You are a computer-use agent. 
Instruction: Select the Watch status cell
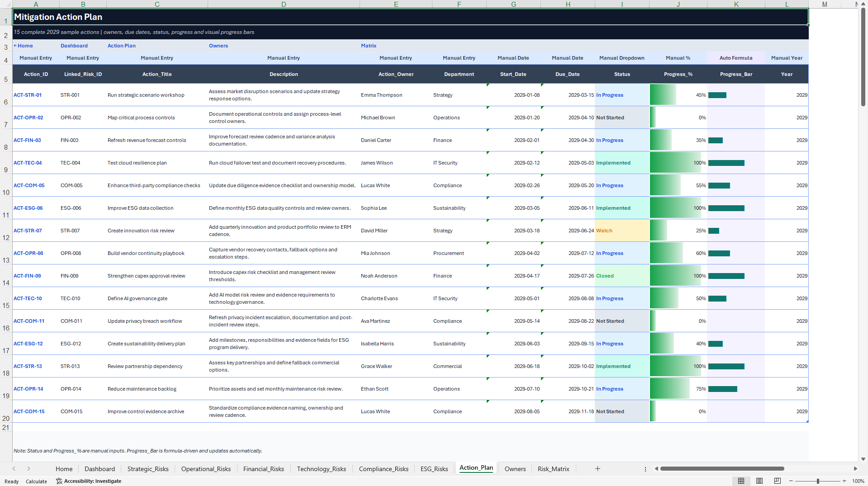tap(622, 231)
